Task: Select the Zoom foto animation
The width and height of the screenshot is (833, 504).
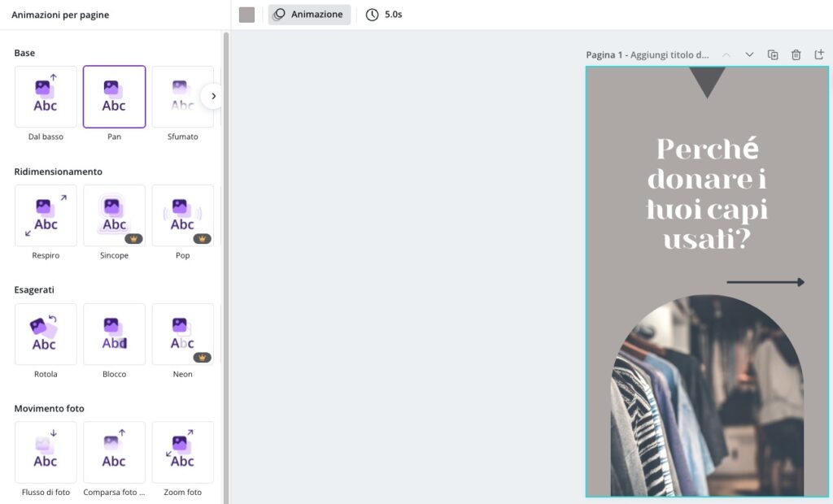Action: click(183, 453)
